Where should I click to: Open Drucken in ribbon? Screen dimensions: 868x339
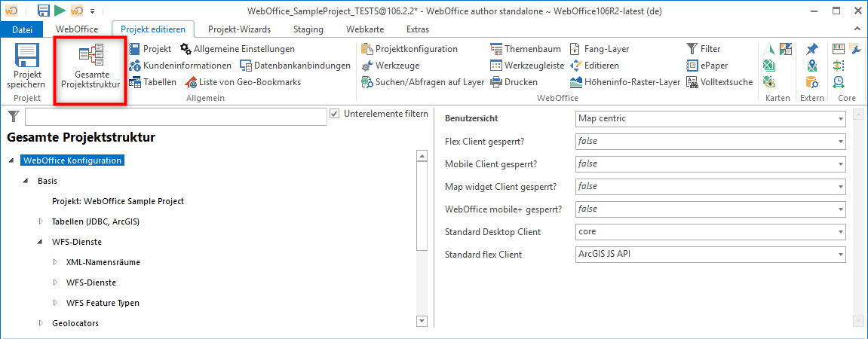point(514,82)
